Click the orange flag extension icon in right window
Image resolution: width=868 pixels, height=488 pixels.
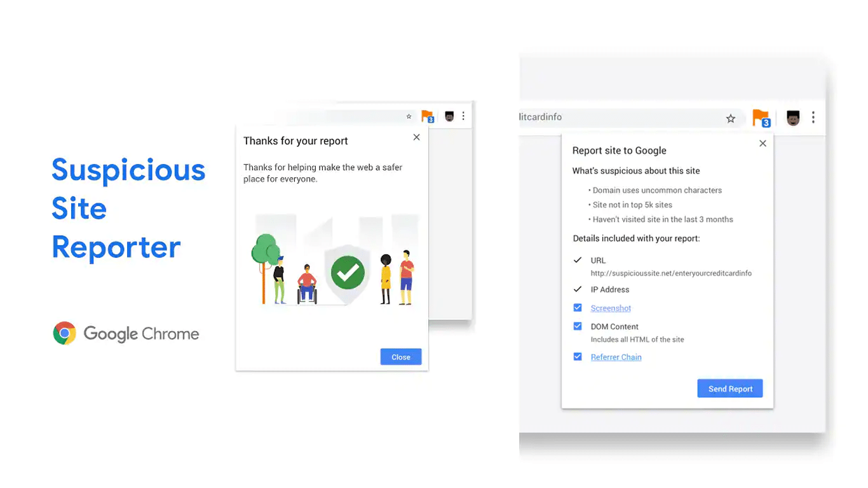coord(761,118)
